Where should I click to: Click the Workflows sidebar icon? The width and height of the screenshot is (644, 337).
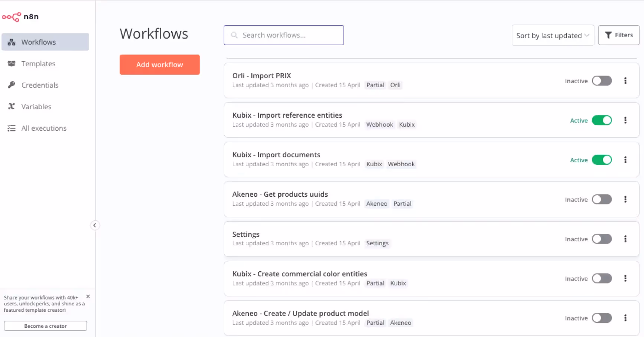pos(12,42)
